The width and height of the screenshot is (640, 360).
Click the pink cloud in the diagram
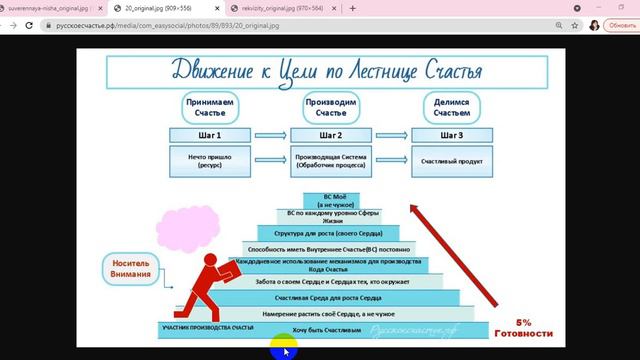[188, 229]
